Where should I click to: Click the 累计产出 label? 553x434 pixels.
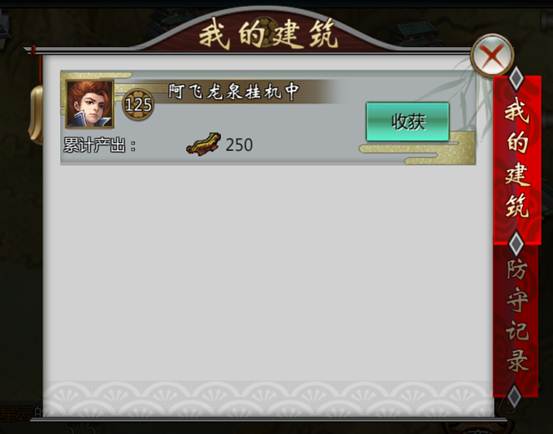click(x=100, y=145)
